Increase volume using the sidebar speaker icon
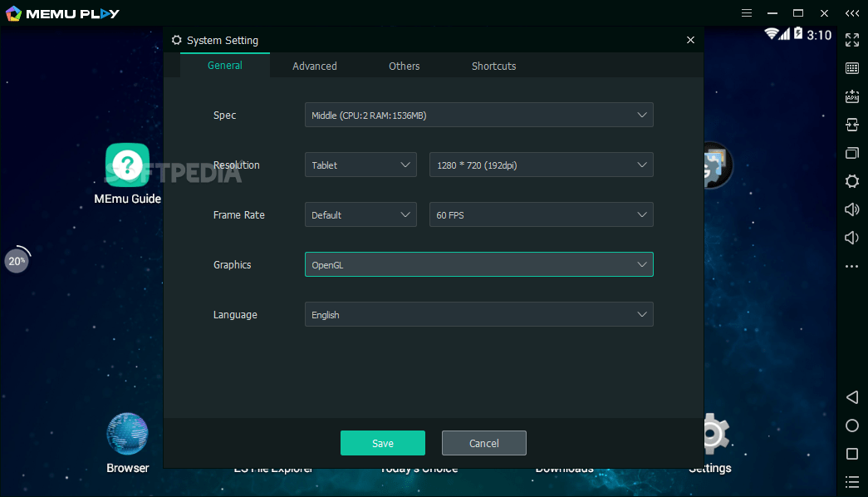The height and width of the screenshot is (497, 868). (x=852, y=209)
